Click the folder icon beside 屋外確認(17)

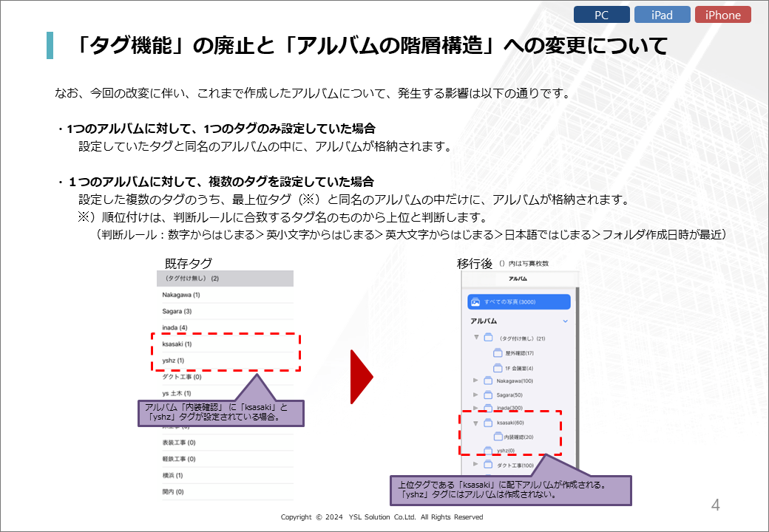click(x=498, y=353)
